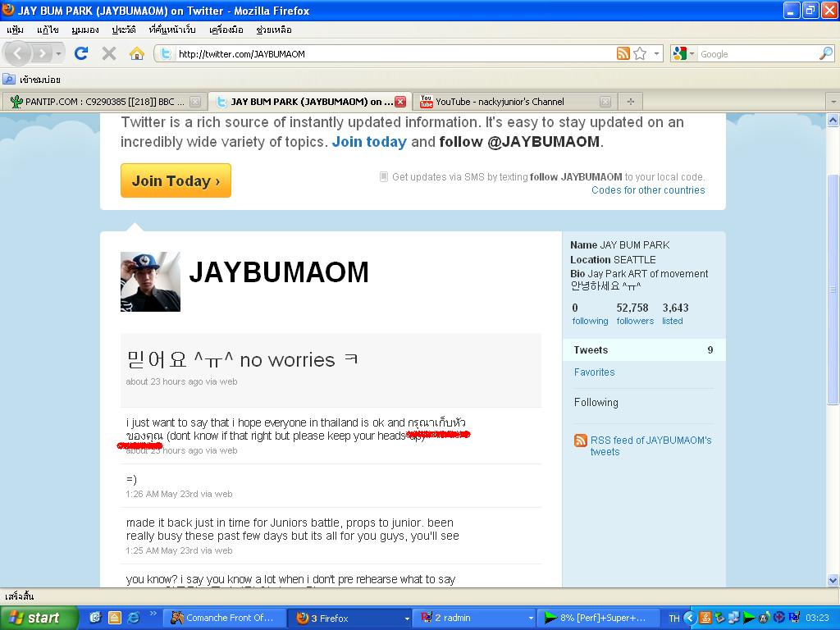Click the scrollbar down arrow
This screenshot has width=840, height=630.
(833, 580)
